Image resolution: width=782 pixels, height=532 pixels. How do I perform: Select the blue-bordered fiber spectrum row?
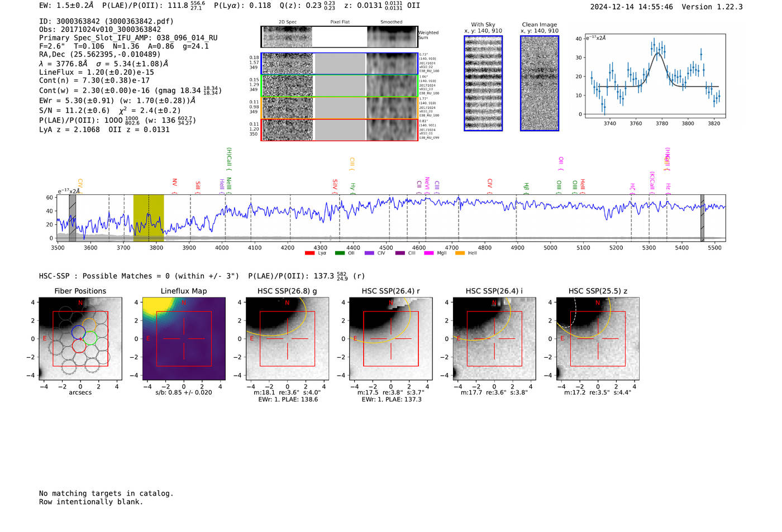click(x=339, y=64)
